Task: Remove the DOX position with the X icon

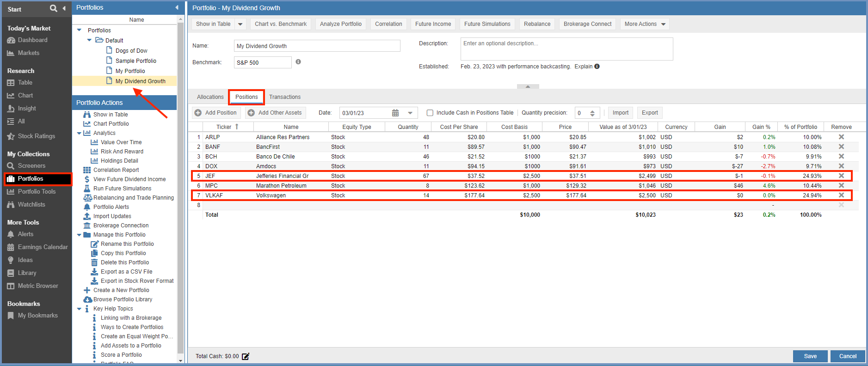Action: 841,166
